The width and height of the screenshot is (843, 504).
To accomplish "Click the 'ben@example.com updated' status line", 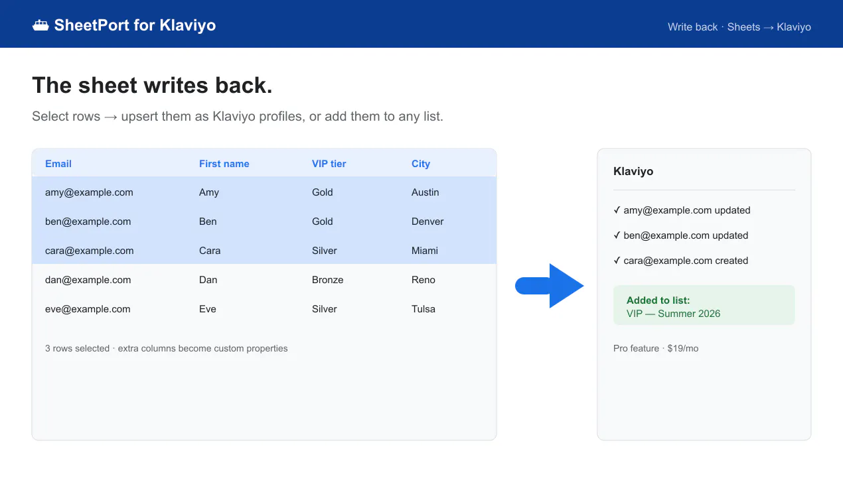I will click(681, 235).
